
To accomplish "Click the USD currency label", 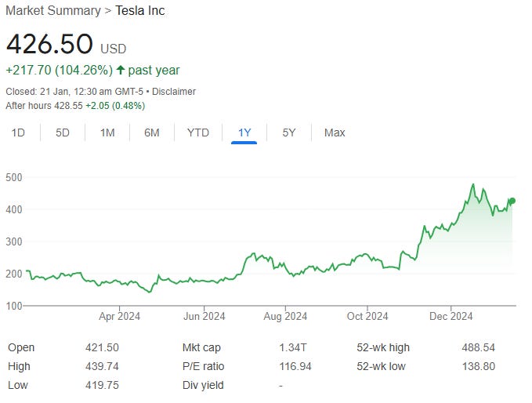I will point(114,49).
